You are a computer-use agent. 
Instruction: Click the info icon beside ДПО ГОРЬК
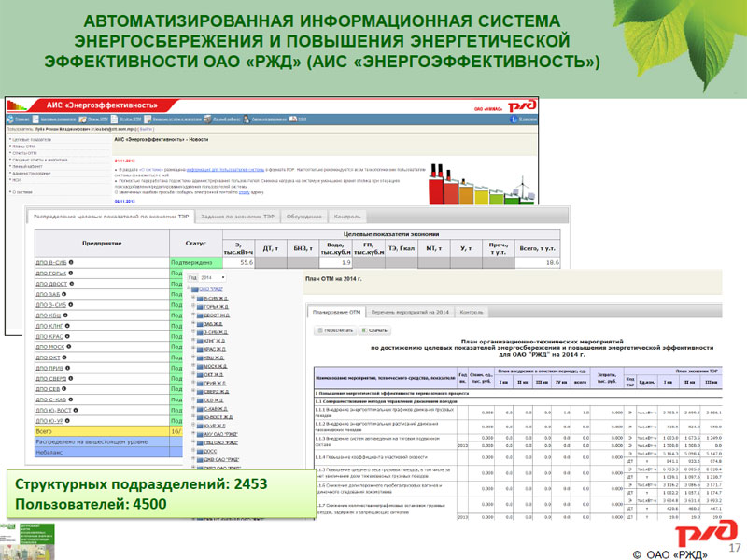(71, 273)
